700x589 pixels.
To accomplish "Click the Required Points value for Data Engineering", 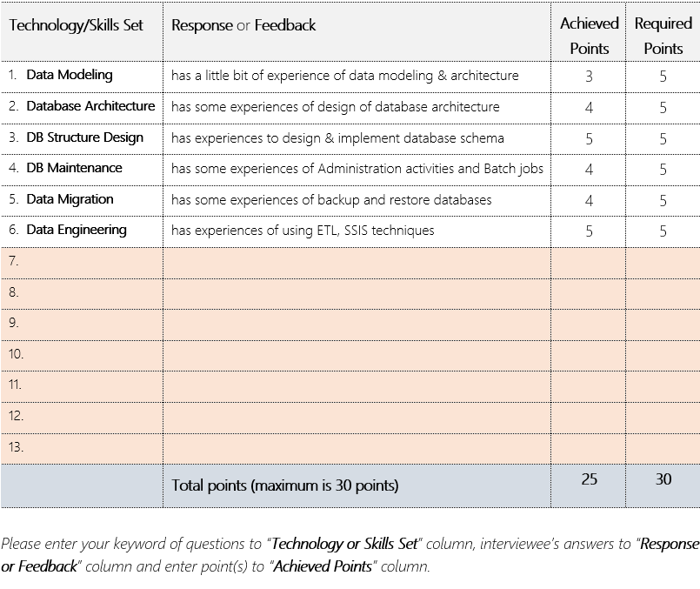I will pos(663,231).
